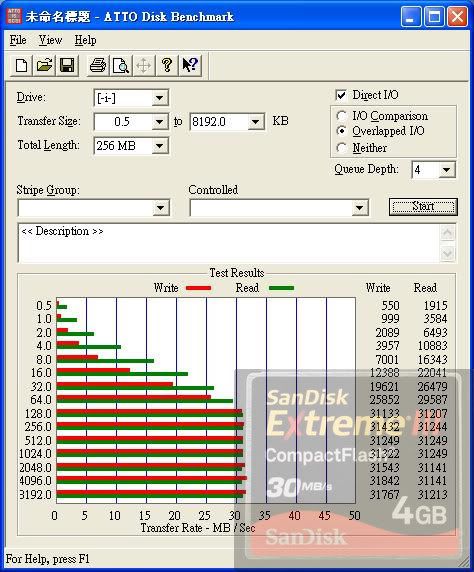
Task: Click the 0.5 transfer size row label
Action: click(x=44, y=305)
